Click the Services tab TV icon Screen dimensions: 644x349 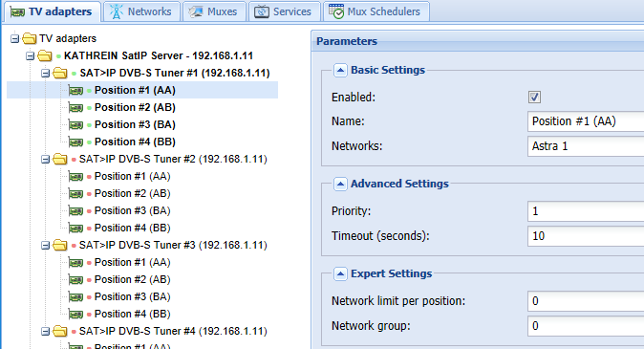point(262,11)
